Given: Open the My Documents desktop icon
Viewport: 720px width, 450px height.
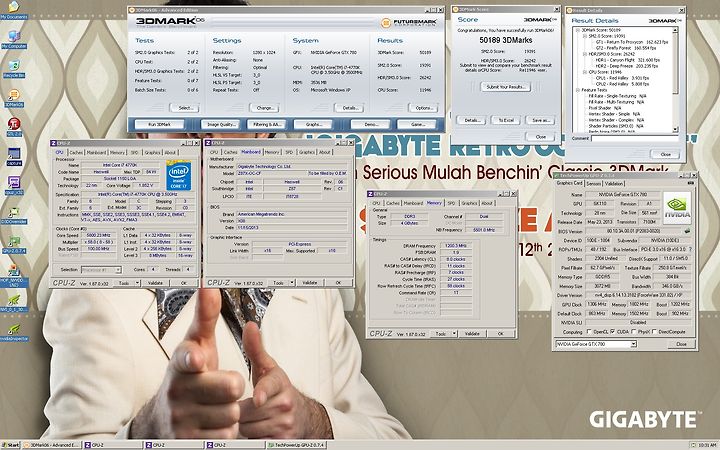Looking at the screenshot, I should [14, 8].
